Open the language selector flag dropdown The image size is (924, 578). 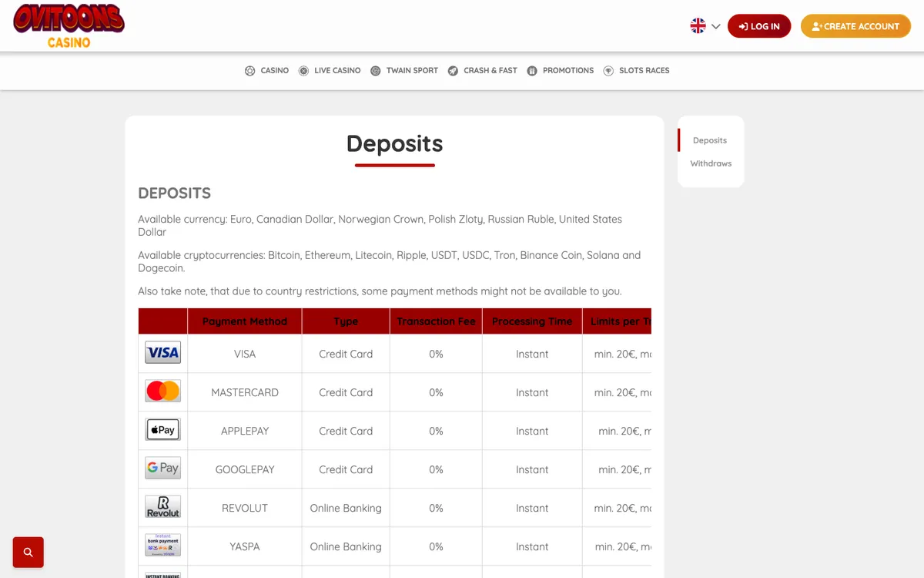click(705, 26)
